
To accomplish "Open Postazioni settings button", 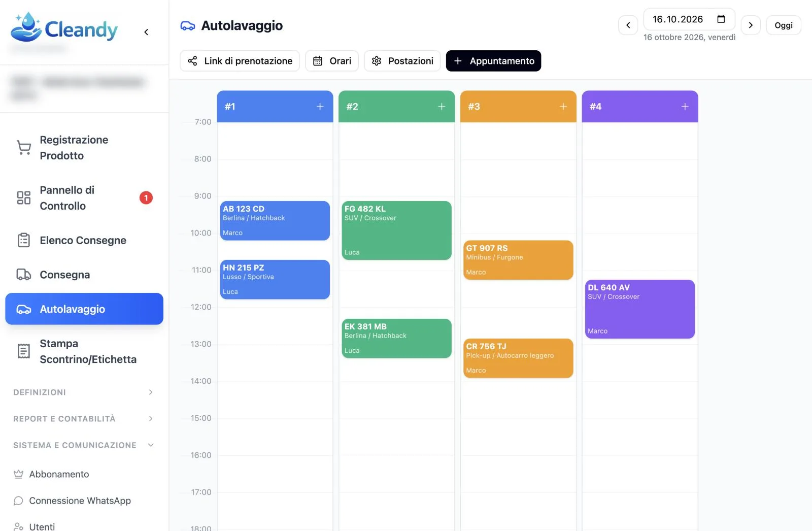I will (x=402, y=61).
